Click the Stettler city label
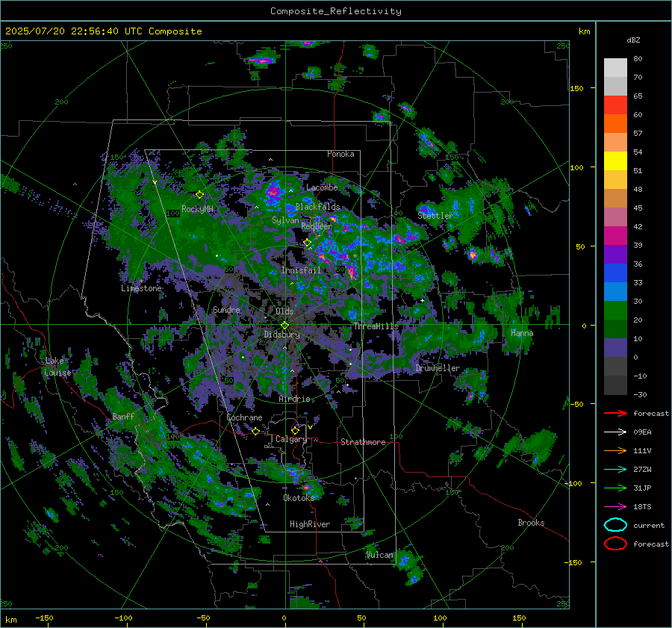672x628 pixels. pos(435,216)
